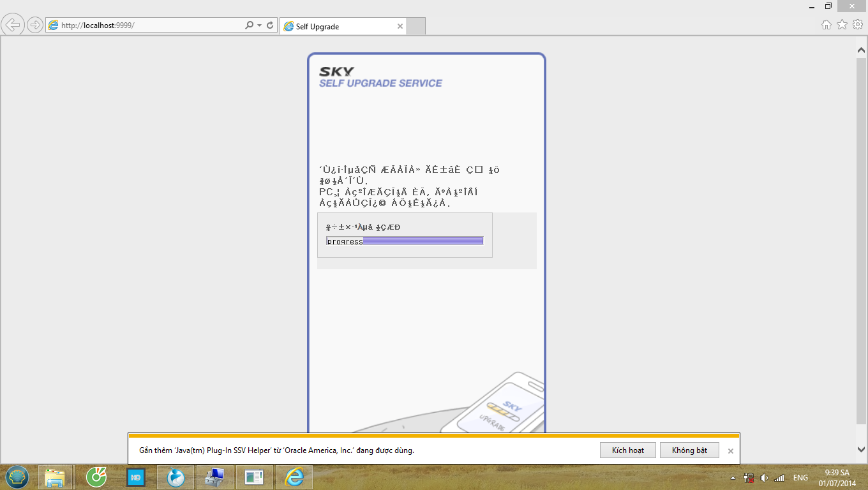This screenshot has width=868, height=490.
Task: Click the address bar search magnifier icon
Action: [249, 26]
